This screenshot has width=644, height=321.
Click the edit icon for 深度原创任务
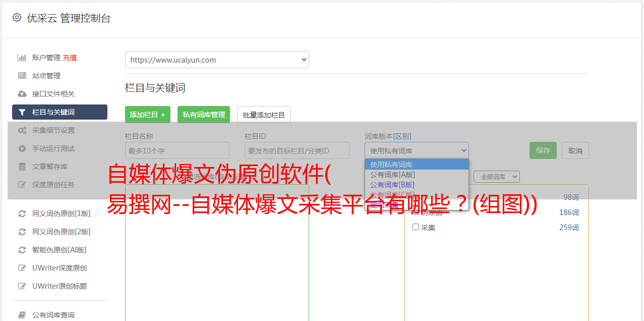click(22, 185)
